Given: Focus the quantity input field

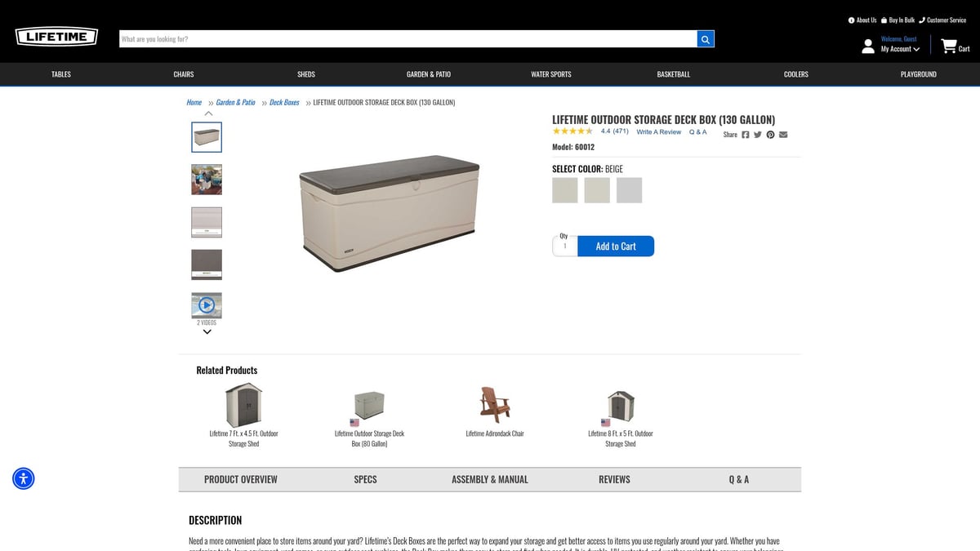Looking at the screenshot, I should coord(565,246).
